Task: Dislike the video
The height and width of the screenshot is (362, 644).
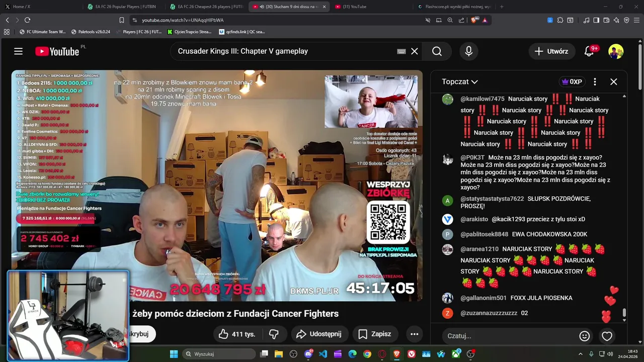Action: click(274, 334)
